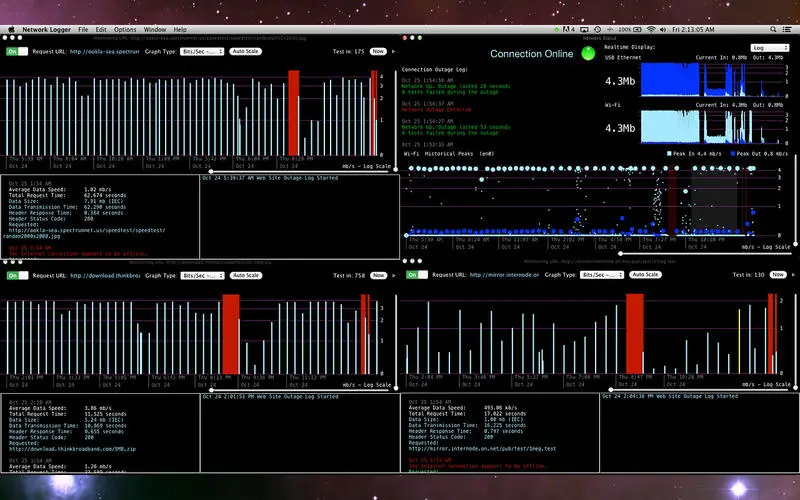Click Auto Scale in ookla-sea window
Viewport: 800px width, 500px height.
point(245,52)
